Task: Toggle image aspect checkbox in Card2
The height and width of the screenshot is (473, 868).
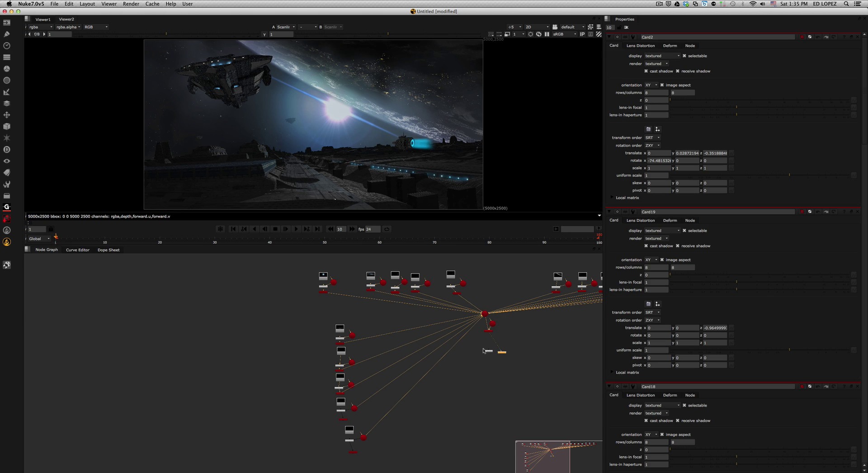Action: click(662, 85)
